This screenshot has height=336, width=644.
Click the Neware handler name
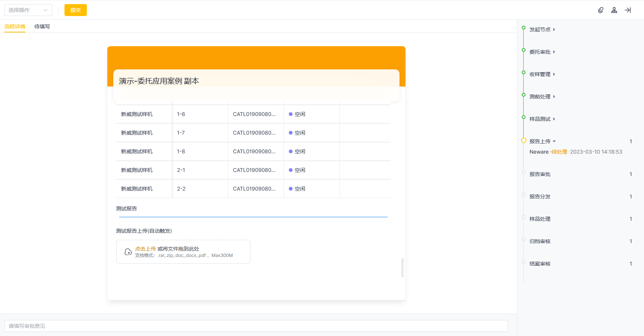click(539, 152)
